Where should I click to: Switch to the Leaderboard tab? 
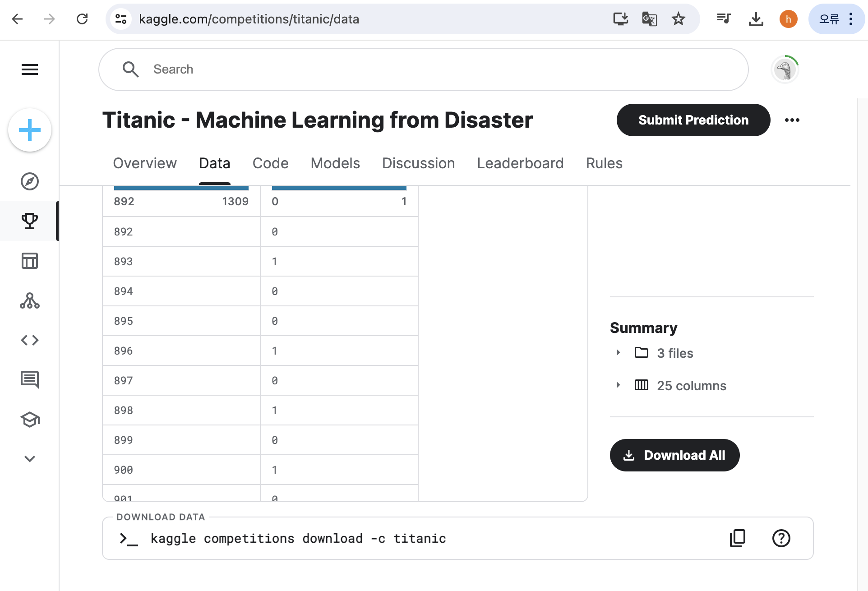(x=520, y=163)
